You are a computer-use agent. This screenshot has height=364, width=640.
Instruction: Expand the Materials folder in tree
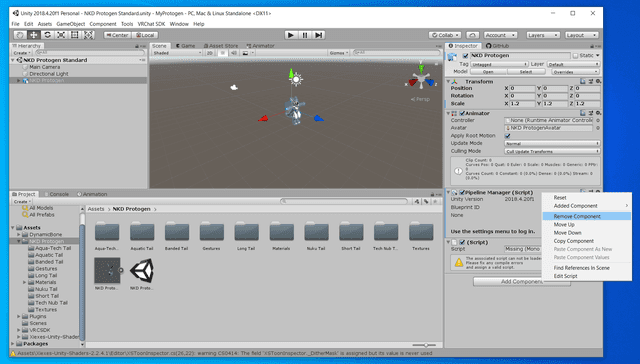pyautogui.click(x=24, y=282)
